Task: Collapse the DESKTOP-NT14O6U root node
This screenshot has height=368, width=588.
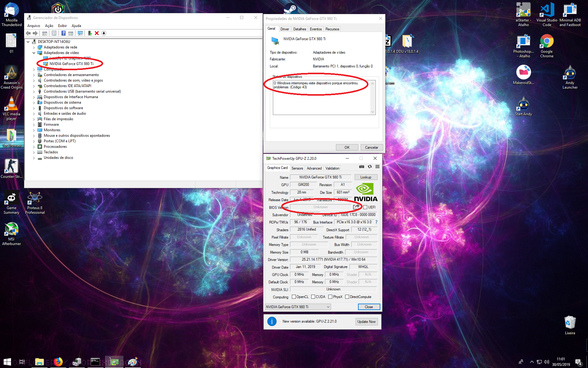Action: [x=28, y=42]
